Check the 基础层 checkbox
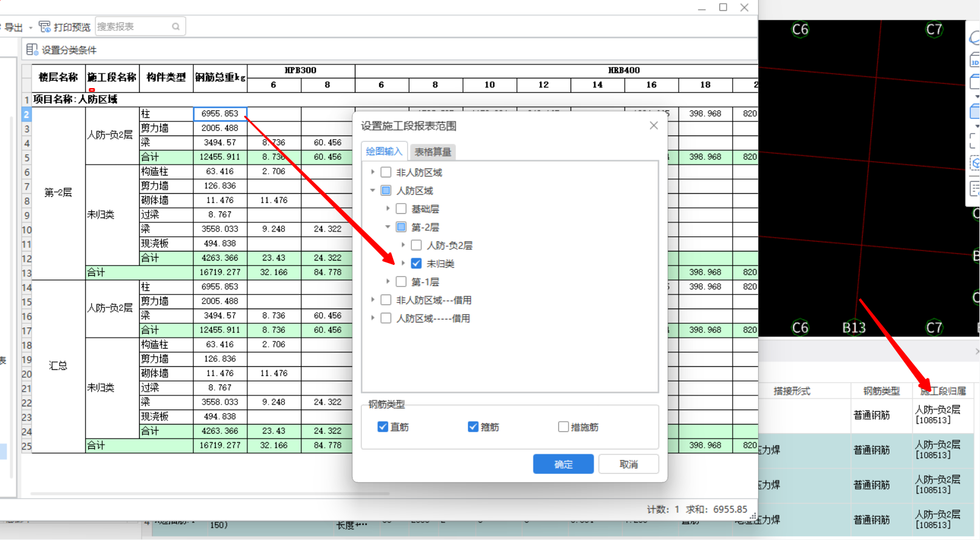Viewport: 980px width, 540px height. (401, 209)
